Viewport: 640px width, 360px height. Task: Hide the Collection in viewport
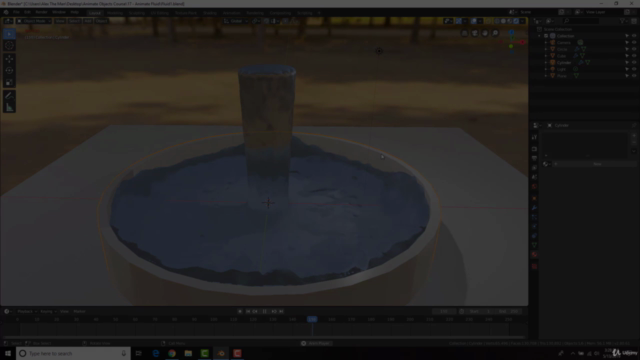[x=634, y=36]
